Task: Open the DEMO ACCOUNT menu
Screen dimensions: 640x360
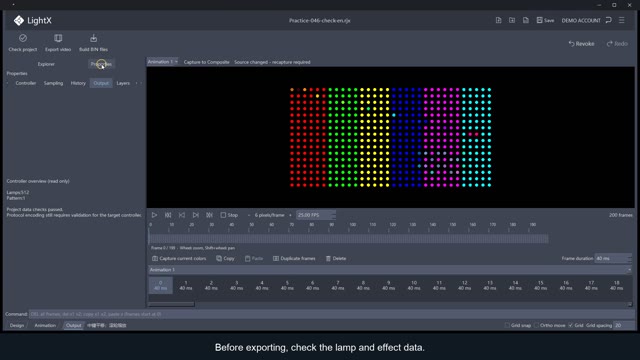Action: tap(581, 20)
